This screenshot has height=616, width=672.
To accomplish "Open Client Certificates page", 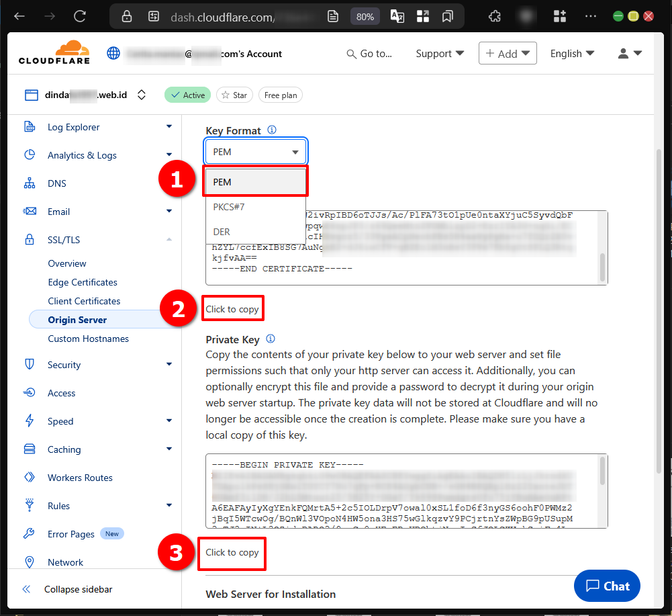I will tap(84, 301).
